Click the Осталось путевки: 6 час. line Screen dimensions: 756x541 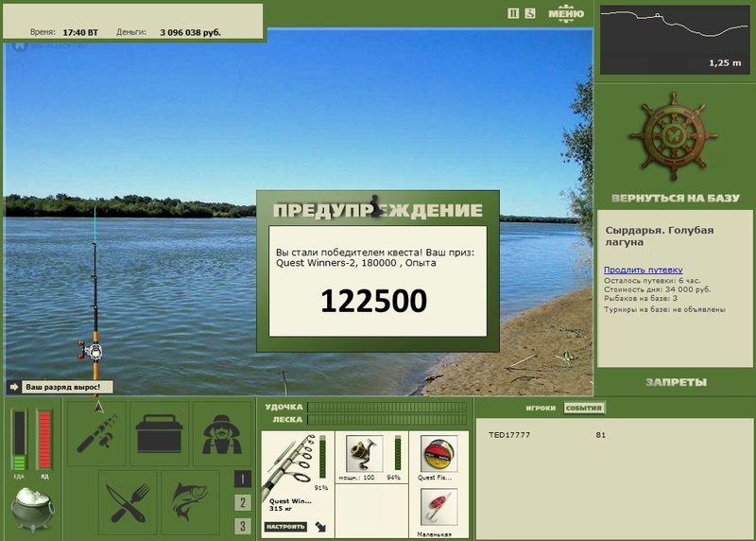[x=652, y=280]
